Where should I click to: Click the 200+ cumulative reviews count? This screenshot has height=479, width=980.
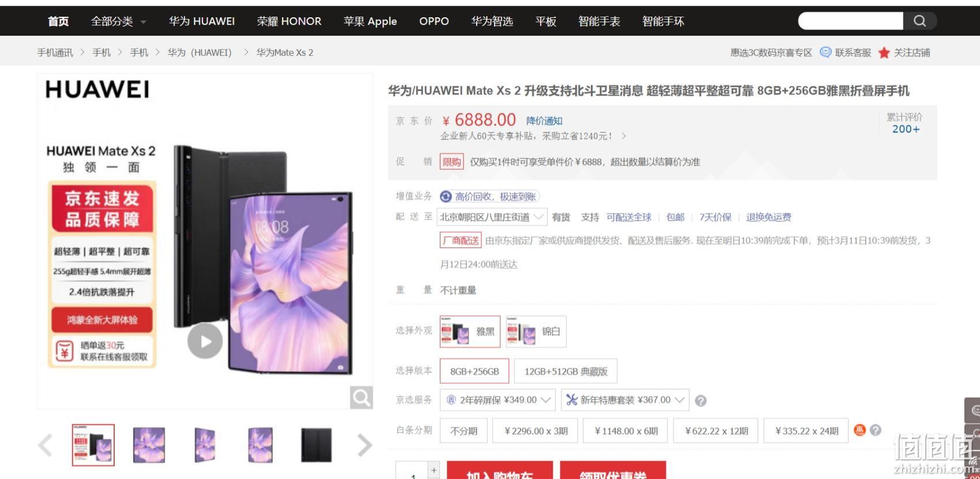906,129
